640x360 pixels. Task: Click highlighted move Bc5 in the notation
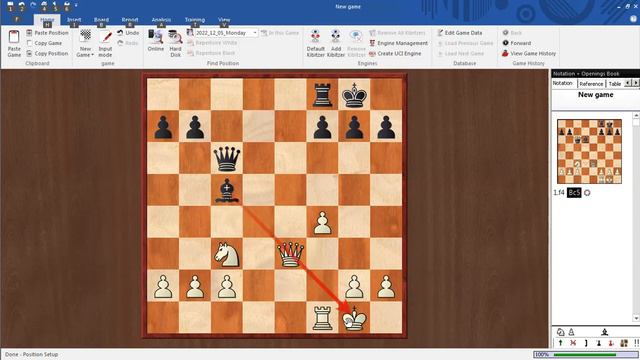pyautogui.click(x=574, y=193)
